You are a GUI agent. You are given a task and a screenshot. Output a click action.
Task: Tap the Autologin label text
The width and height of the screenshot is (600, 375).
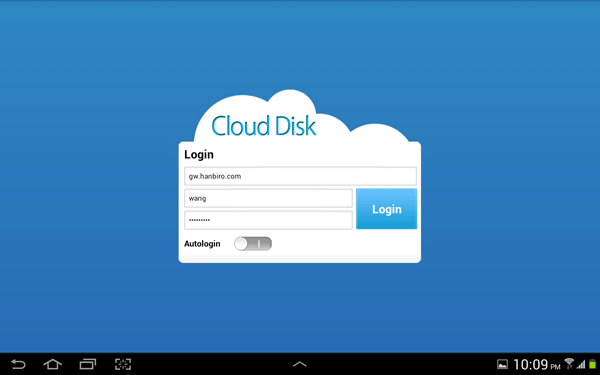click(202, 244)
